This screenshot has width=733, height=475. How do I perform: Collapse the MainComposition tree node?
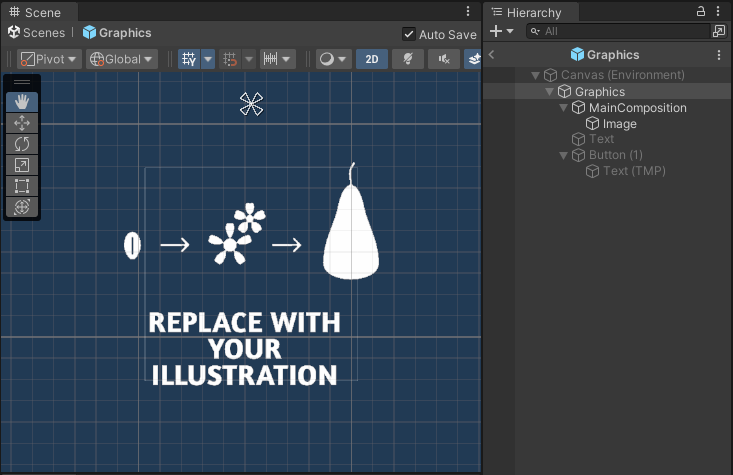[x=564, y=108]
